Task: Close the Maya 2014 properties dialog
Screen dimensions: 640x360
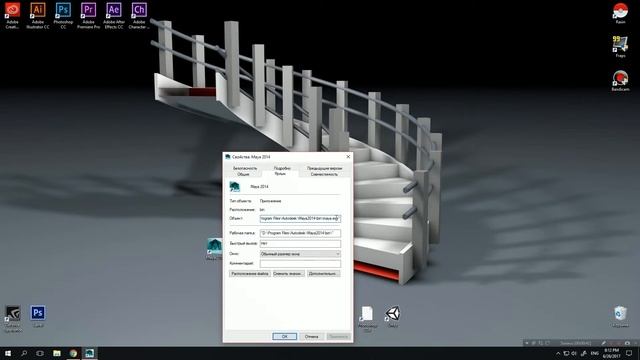Action: pyautogui.click(x=348, y=157)
